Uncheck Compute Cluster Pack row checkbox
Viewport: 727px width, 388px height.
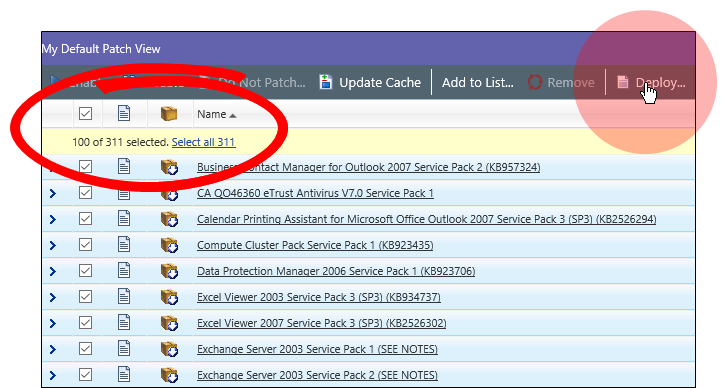[x=85, y=244]
